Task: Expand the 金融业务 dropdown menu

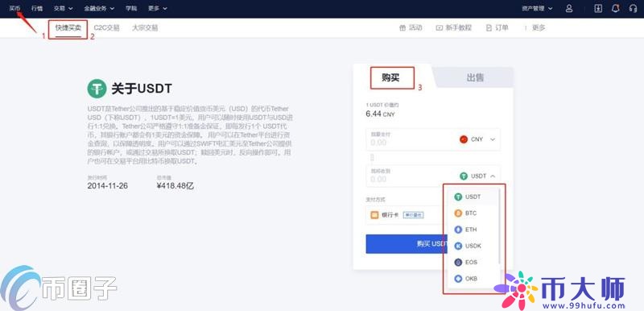Action: pos(99,8)
